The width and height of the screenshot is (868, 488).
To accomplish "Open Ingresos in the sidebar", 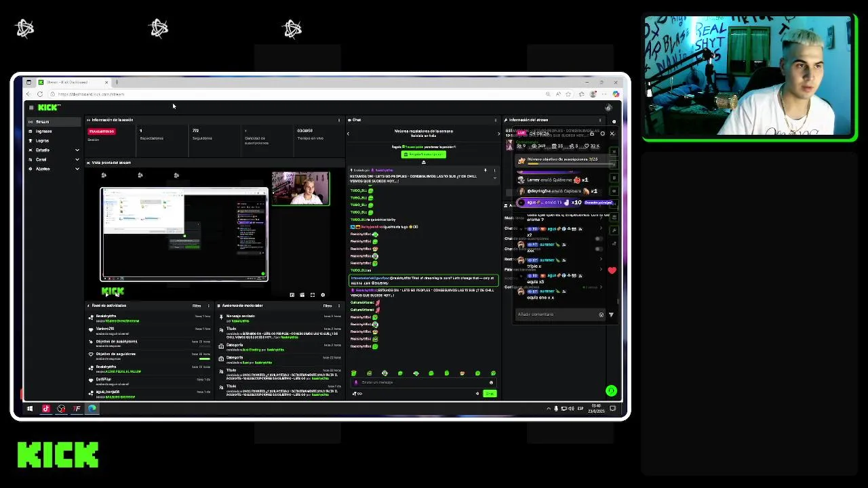I will click(53, 131).
